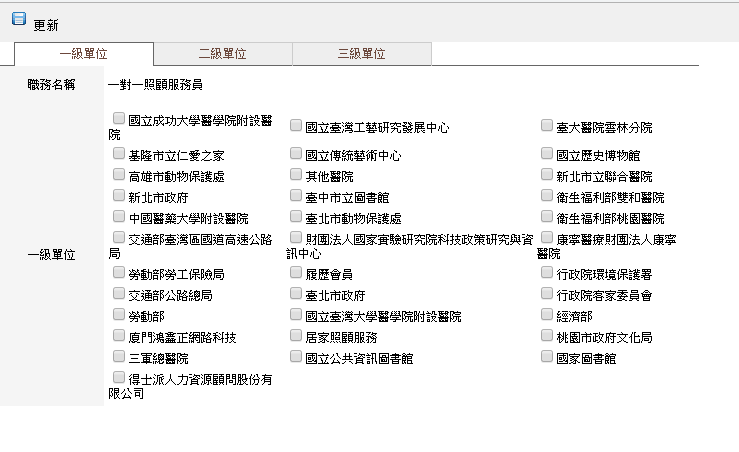This screenshot has height=452, width=739.
Task: Tick the 新北市政府 checkbox
Action: (120, 196)
